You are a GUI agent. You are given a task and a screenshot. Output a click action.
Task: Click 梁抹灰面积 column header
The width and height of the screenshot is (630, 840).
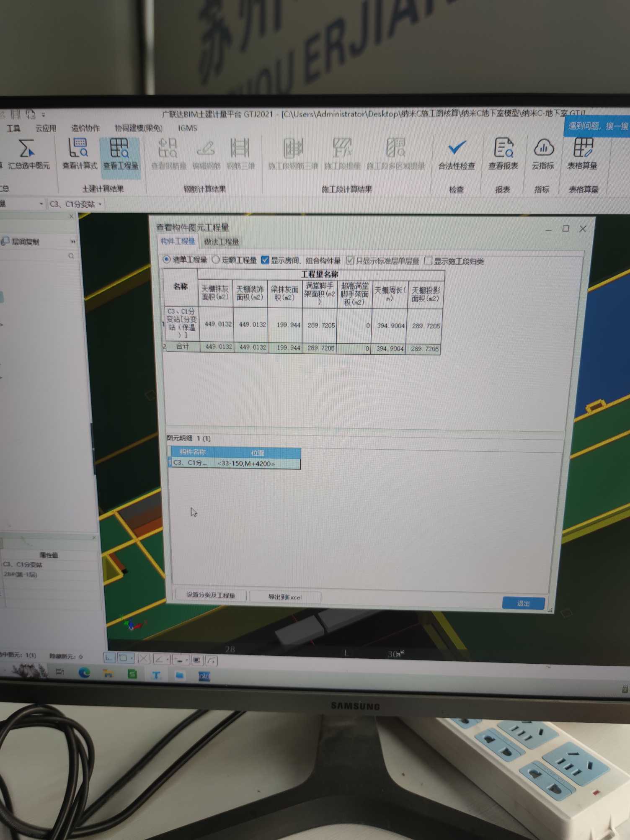tap(285, 294)
